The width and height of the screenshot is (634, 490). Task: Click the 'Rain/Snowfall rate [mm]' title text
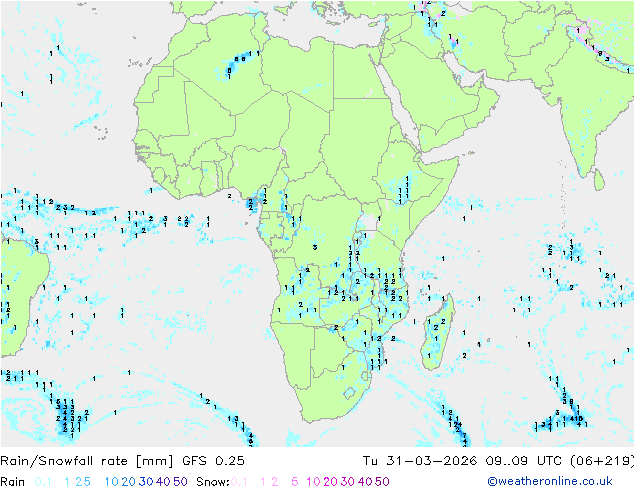pos(87,461)
